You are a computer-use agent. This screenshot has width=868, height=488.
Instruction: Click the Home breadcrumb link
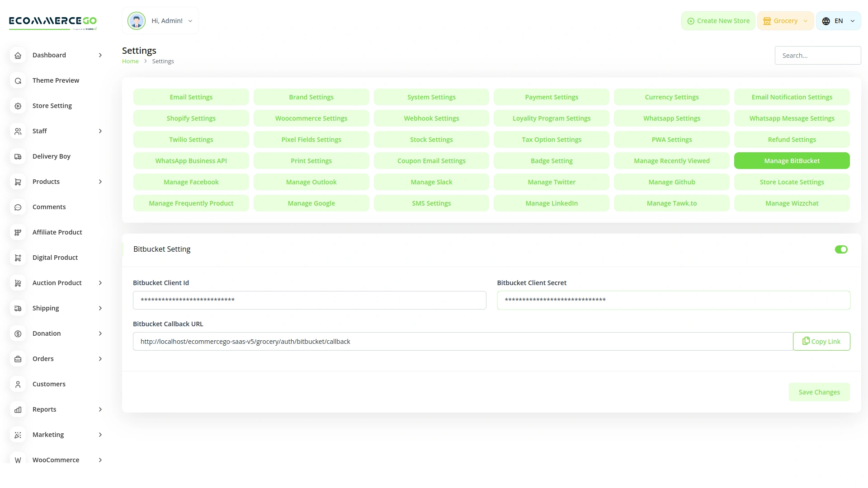[x=130, y=61]
